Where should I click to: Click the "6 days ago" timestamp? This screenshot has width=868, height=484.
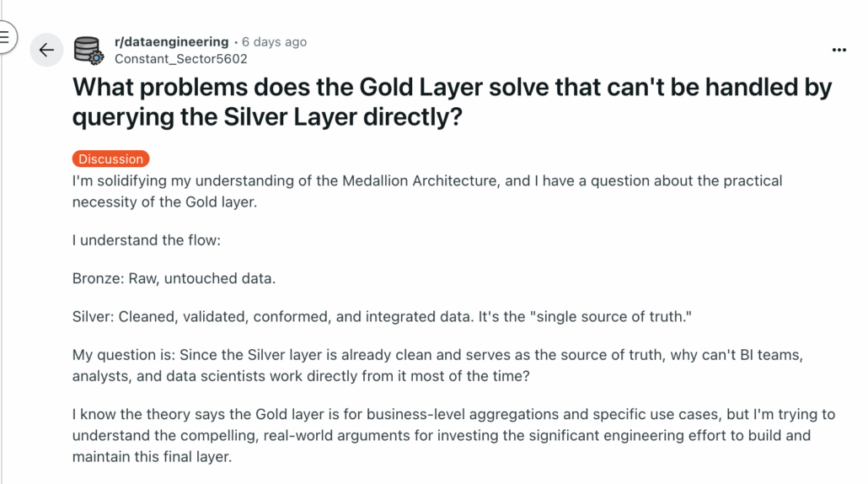coord(274,41)
